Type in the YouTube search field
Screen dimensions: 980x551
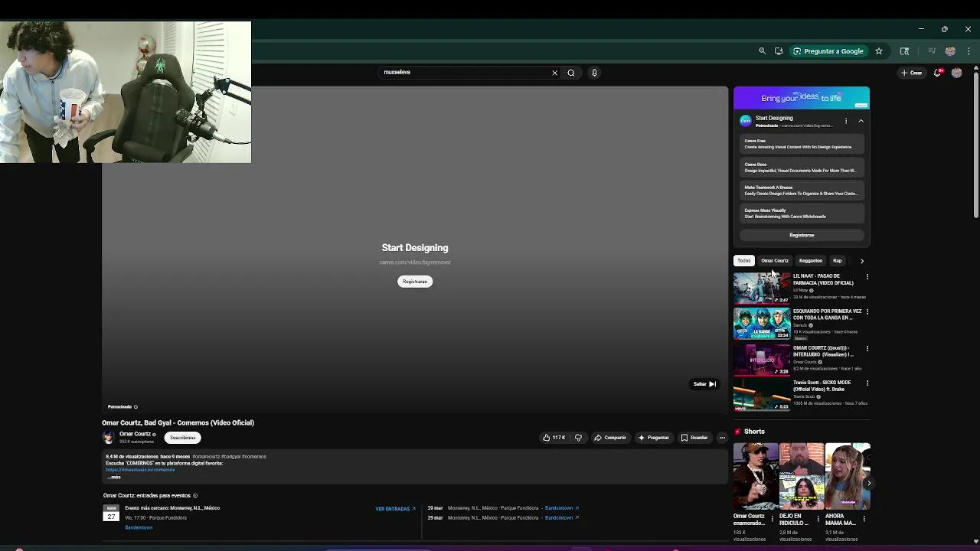point(465,73)
